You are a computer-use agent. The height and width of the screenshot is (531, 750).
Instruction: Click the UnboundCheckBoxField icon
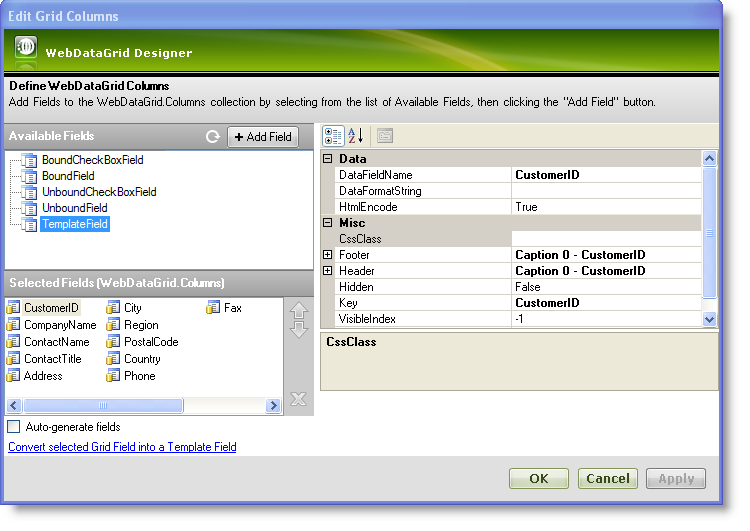(x=29, y=192)
